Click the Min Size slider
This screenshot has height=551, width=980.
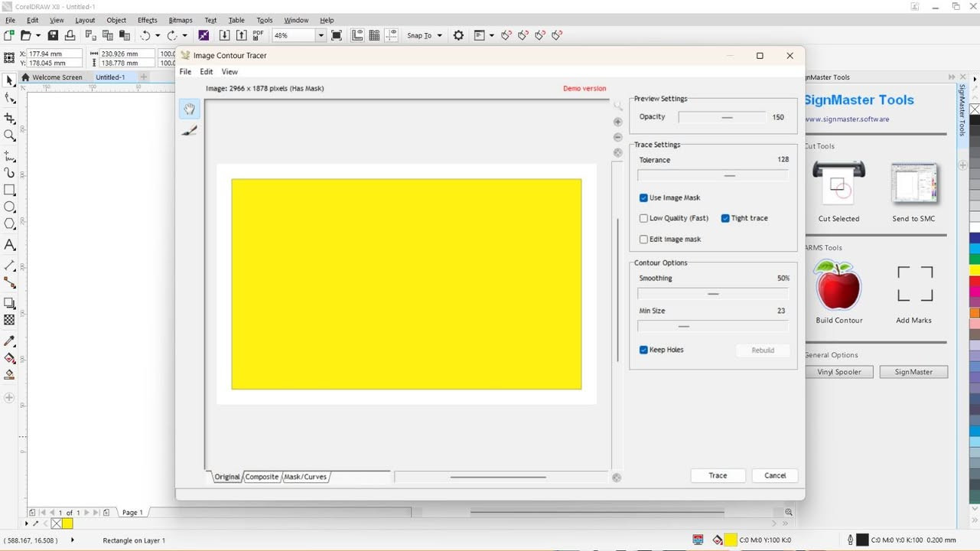713,326
